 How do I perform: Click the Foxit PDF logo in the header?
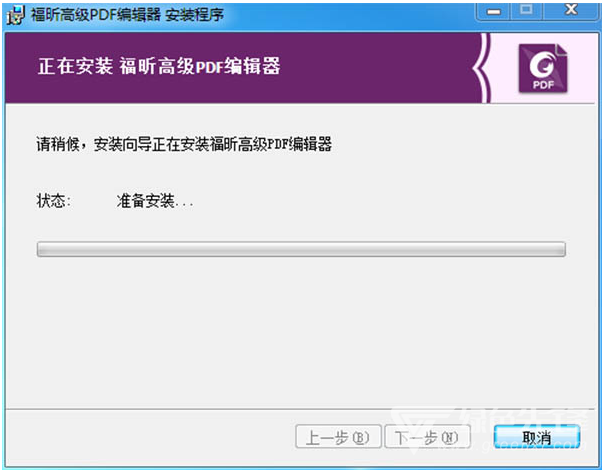point(543,69)
